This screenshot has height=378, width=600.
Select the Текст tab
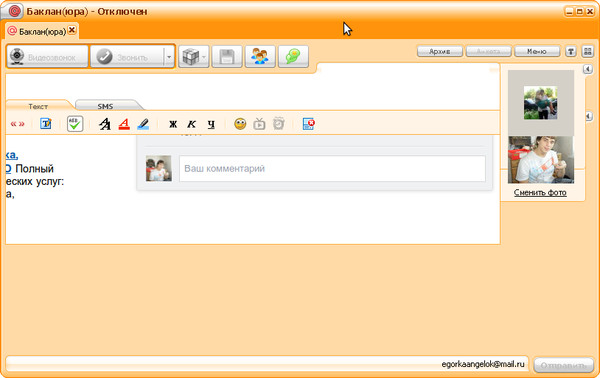(38, 106)
